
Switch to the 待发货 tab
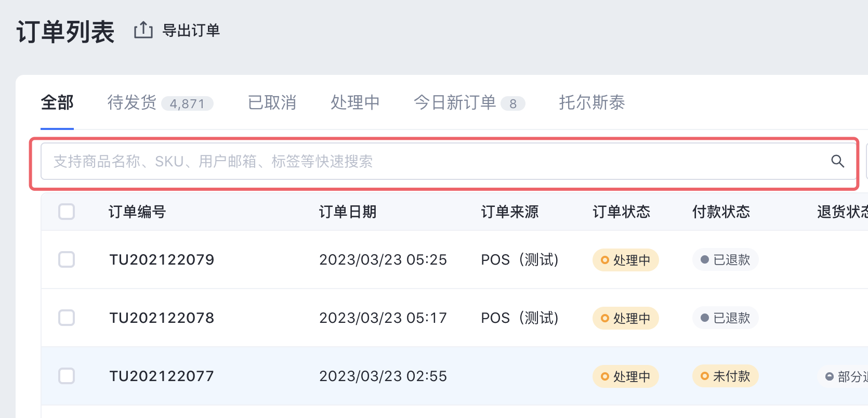pyautogui.click(x=160, y=102)
